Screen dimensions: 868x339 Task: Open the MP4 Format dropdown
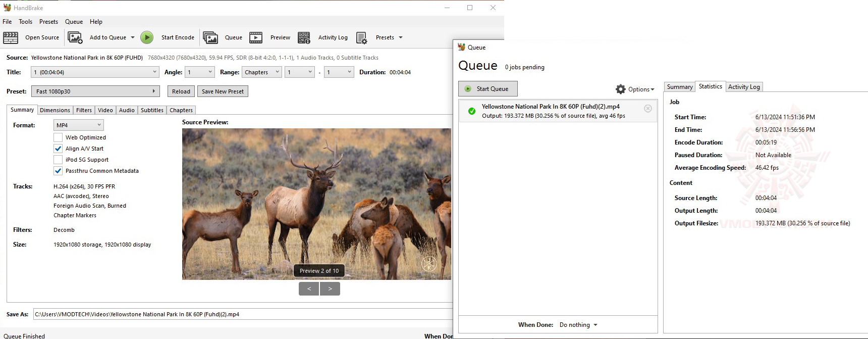point(78,125)
